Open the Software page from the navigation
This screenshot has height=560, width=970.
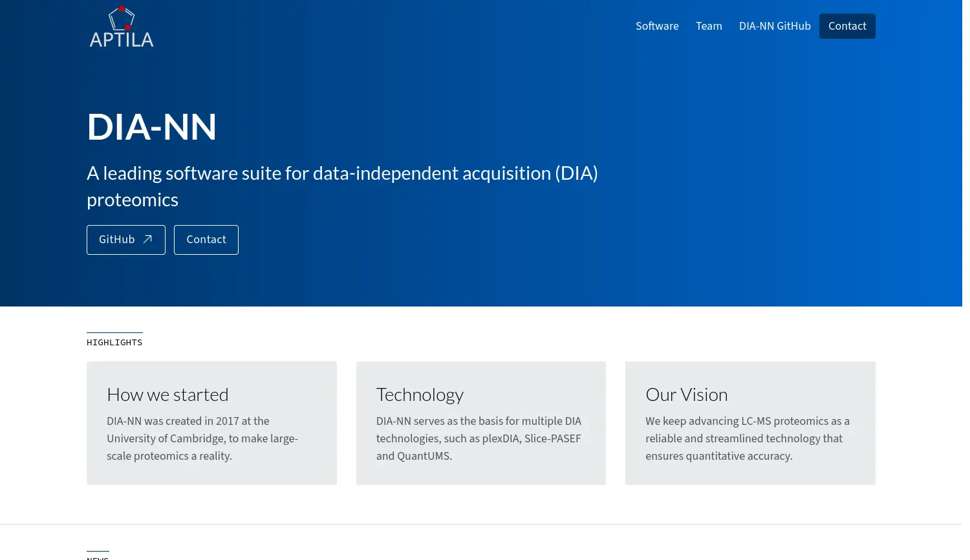pyautogui.click(x=657, y=26)
